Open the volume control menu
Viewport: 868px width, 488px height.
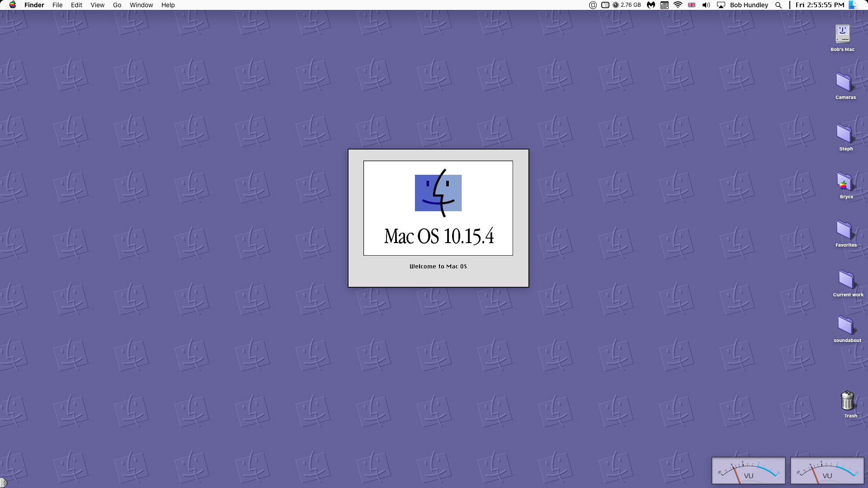706,5
